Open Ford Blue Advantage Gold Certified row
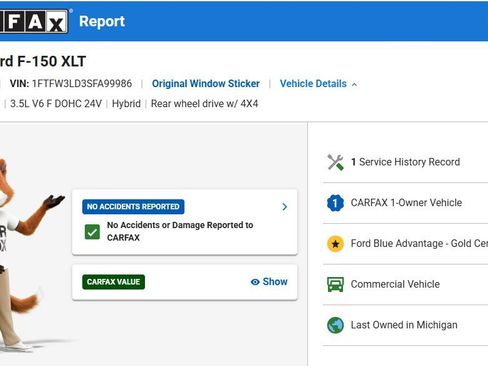 [405, 244]
